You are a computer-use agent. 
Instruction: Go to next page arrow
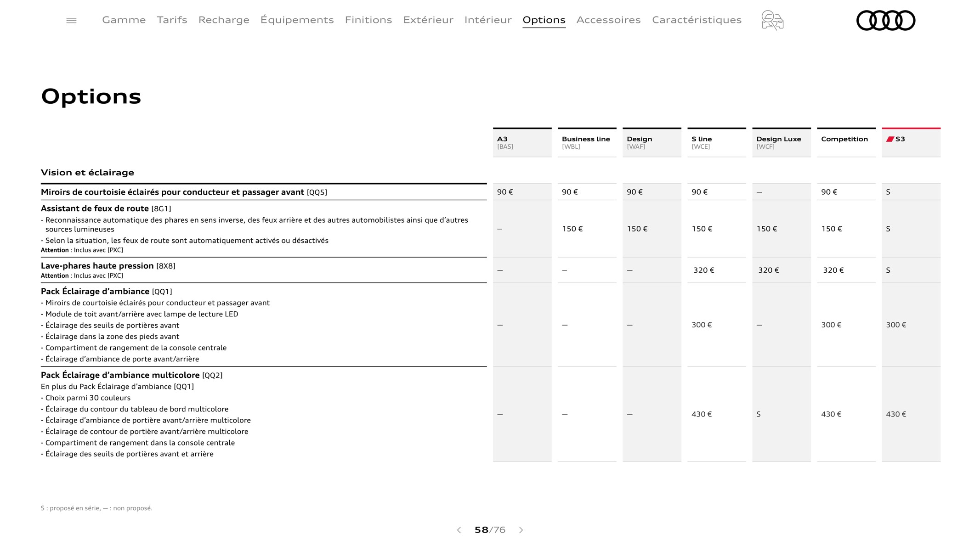point(521,530)
